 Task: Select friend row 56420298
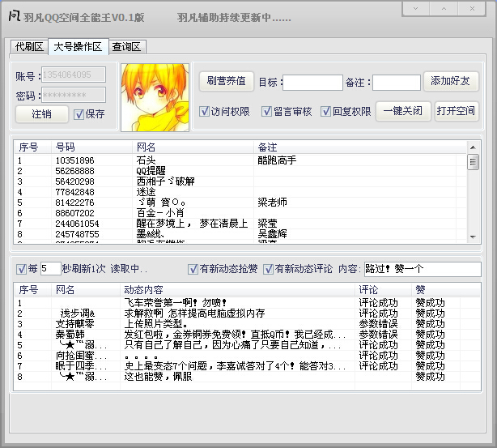coord(240,181)
